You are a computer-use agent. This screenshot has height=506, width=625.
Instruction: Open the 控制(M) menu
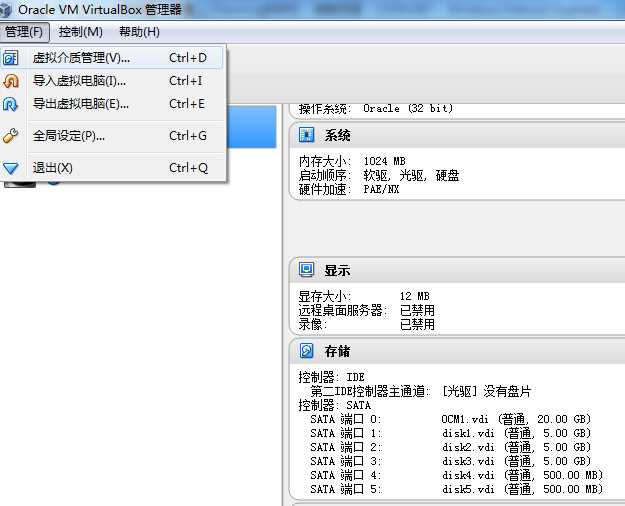coord(81,32)
